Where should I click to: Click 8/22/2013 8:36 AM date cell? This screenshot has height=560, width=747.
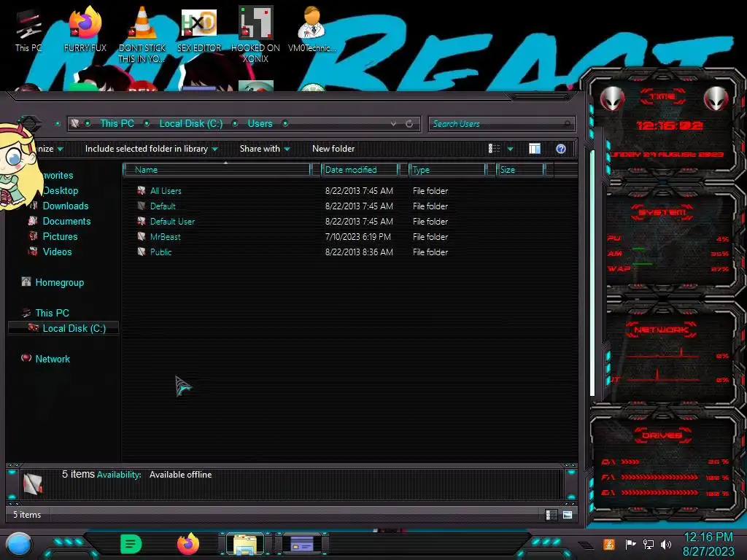click(x=359, y=252)
